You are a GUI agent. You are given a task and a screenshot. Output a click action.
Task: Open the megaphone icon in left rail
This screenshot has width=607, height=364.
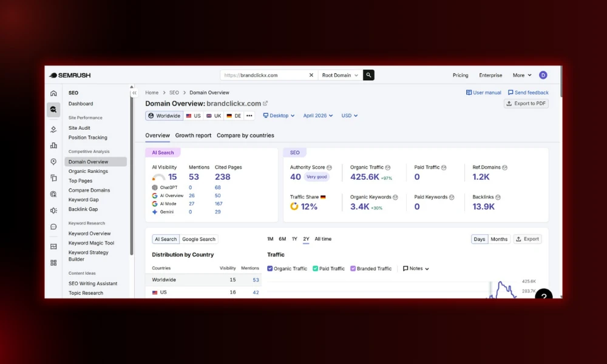point(53,211)
